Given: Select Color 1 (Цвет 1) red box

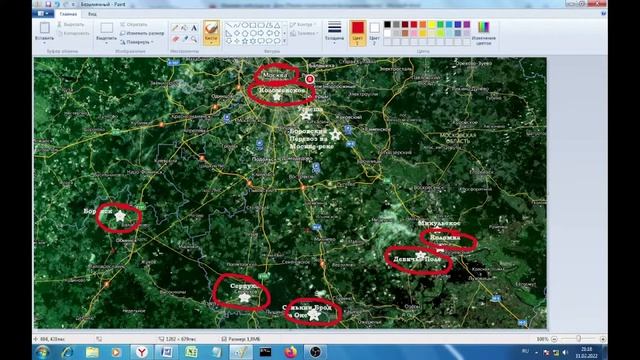Looking at the screenshot, I should coord(358,32).
